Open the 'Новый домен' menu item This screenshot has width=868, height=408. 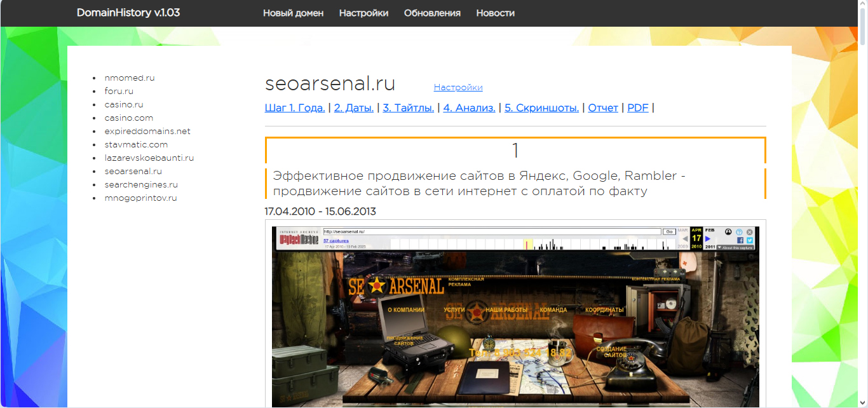pyautogui.click(x=293, y=13)
